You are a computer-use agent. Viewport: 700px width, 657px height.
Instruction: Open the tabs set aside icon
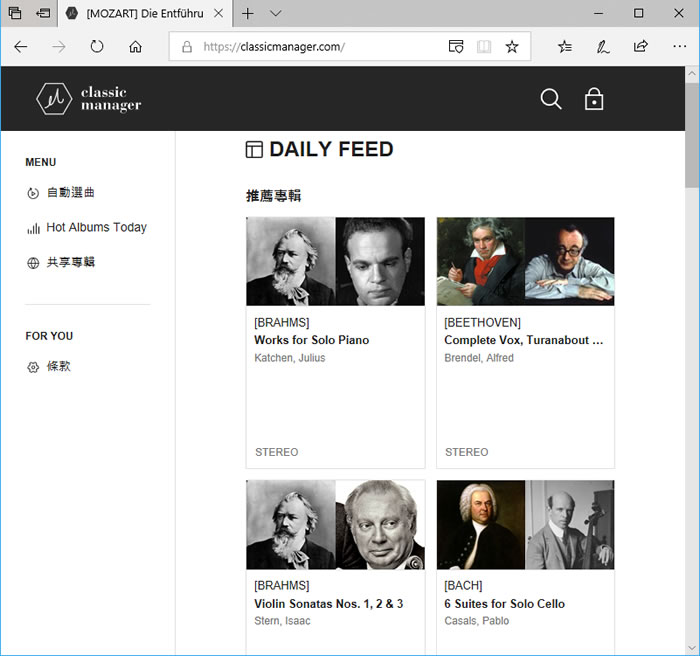pyautogui.click(x=15, y=13)
